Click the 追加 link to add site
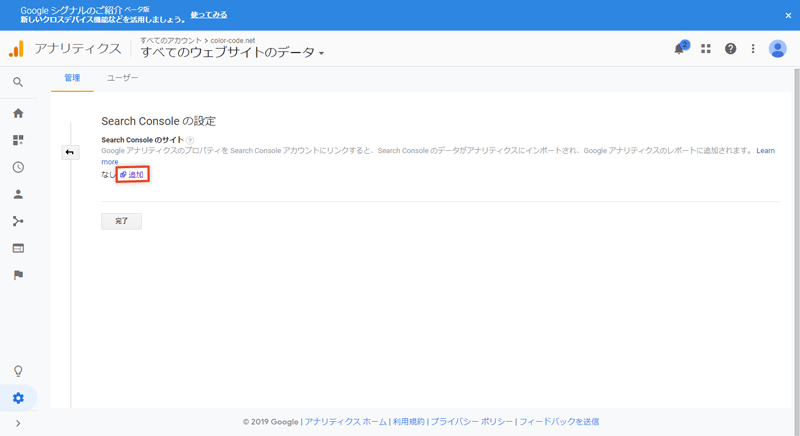This screenshot has width=800, height=436. [x=132, y=174]
